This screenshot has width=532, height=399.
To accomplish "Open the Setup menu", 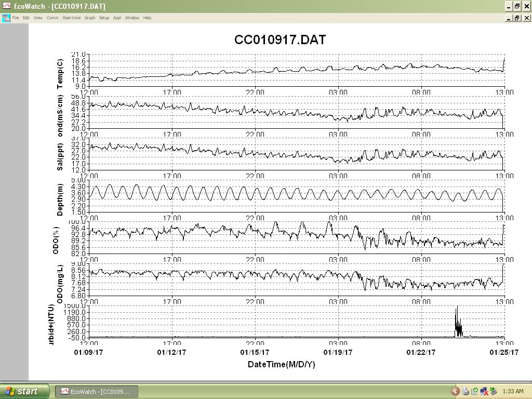I will point(104,18).
